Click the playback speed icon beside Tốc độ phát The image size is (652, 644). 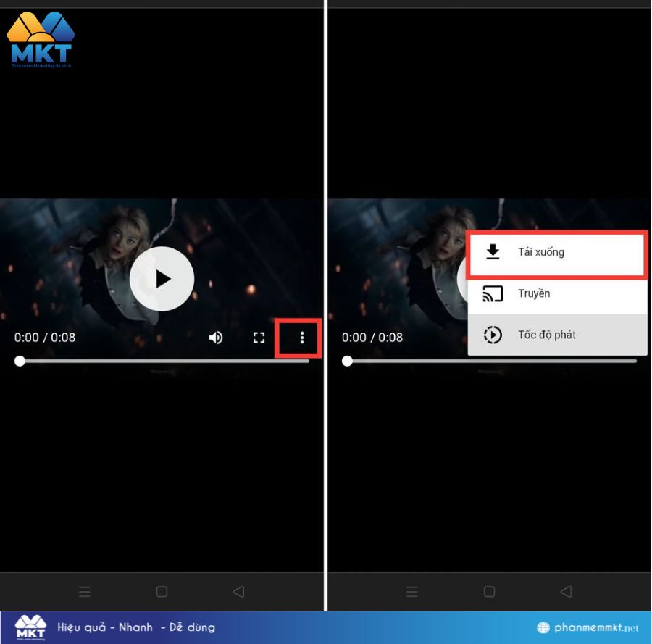[495, 335]
